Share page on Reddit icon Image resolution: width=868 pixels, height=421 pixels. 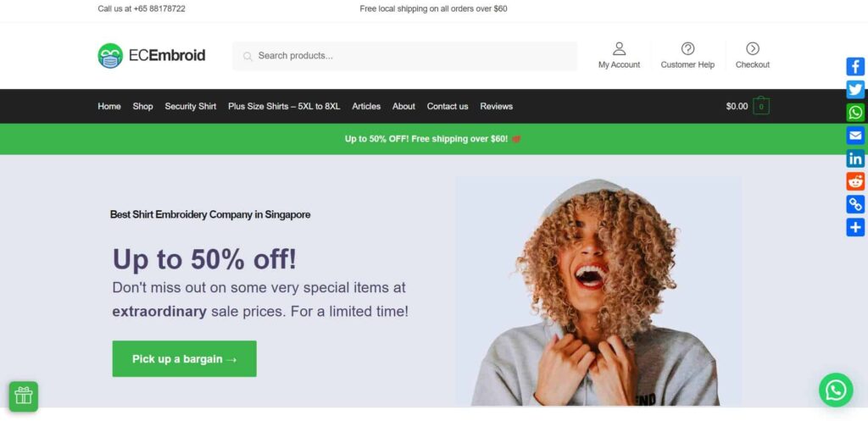(x=855, y=181)
